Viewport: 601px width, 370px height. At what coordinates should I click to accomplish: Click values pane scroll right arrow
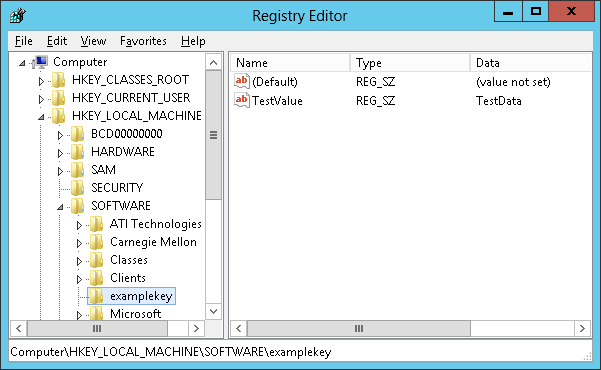[x=582, y=329]
